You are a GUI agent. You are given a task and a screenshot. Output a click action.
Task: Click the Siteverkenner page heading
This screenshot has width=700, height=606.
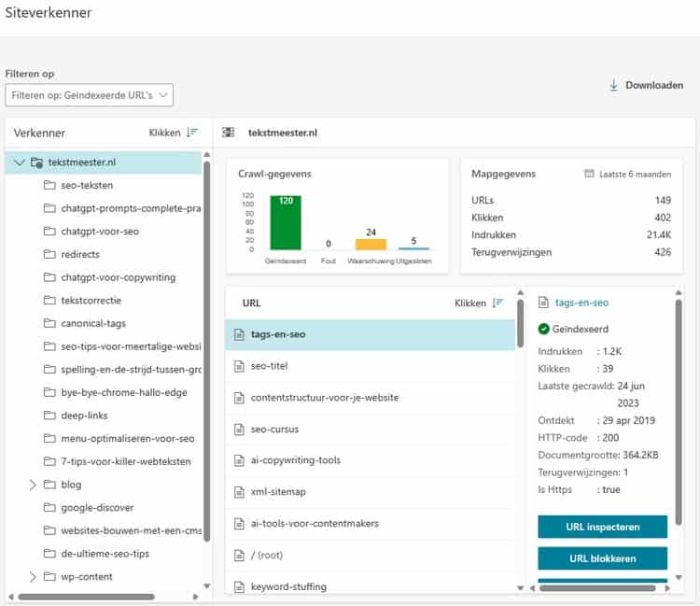[x=49, y=12]
